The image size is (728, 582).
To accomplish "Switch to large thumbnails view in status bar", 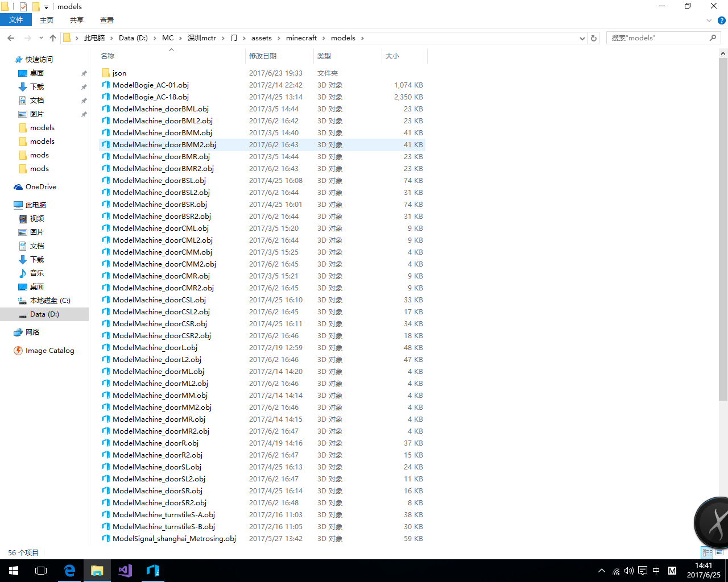I will click(x=719, y=552).
